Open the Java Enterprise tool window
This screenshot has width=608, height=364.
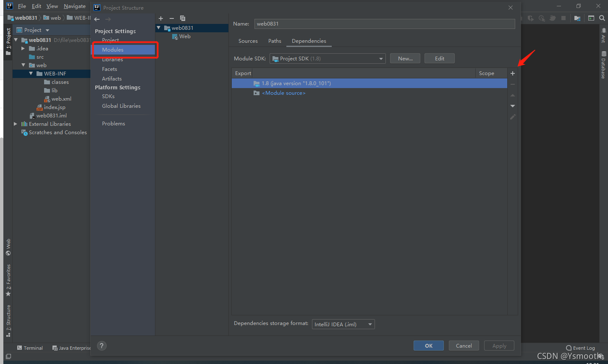pyautogui.click(x=71, y=348)
